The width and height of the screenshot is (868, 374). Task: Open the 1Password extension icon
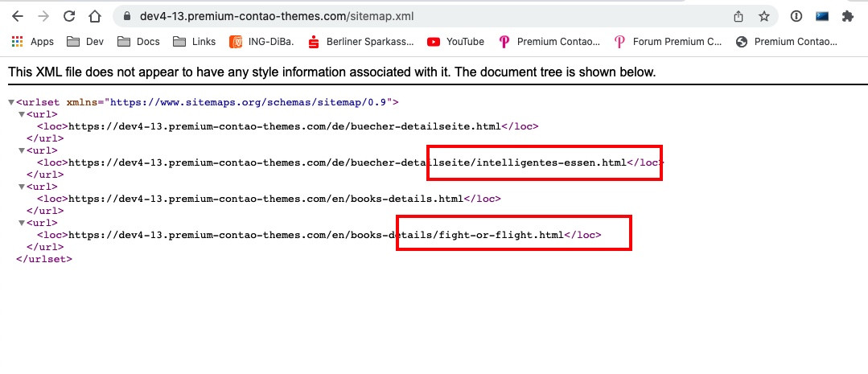[796, 16]
